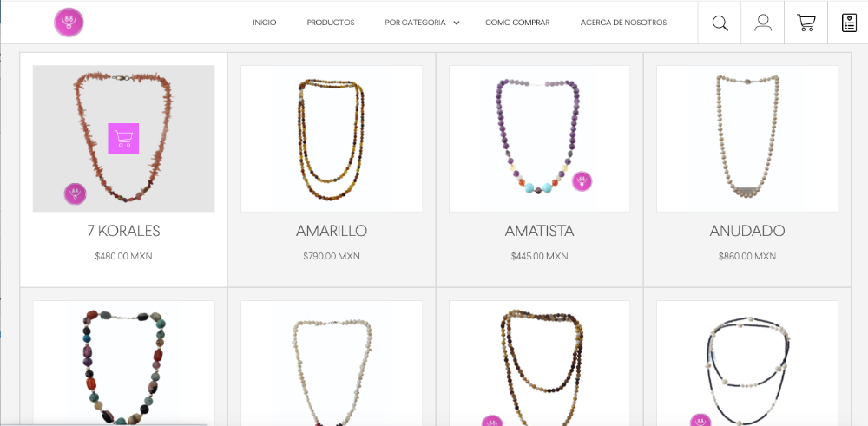Open the Como Comprar page
The height and width of the screenshot is (426, 868).
pyautogui.click(x=517, y=23)
